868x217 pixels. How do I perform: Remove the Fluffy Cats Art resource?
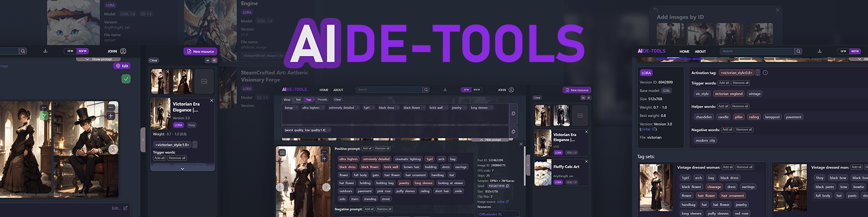tap(586, 161)
